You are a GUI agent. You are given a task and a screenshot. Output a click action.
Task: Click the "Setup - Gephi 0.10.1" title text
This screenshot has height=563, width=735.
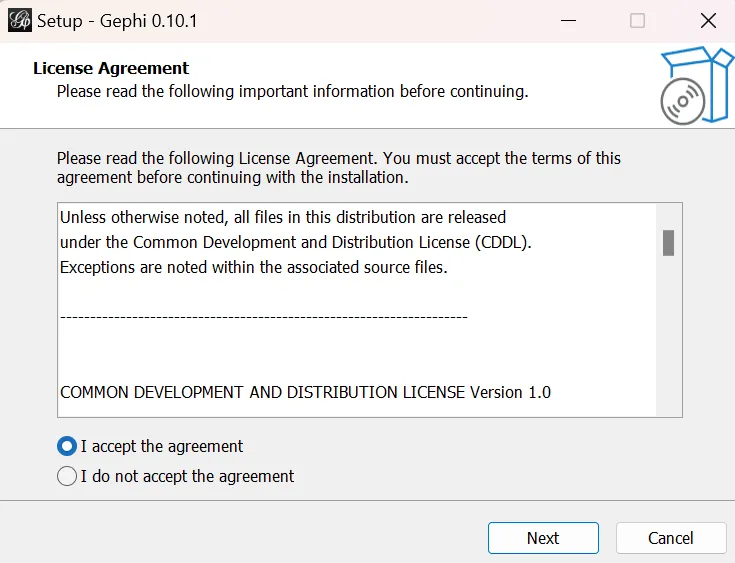tap(117, 20)
